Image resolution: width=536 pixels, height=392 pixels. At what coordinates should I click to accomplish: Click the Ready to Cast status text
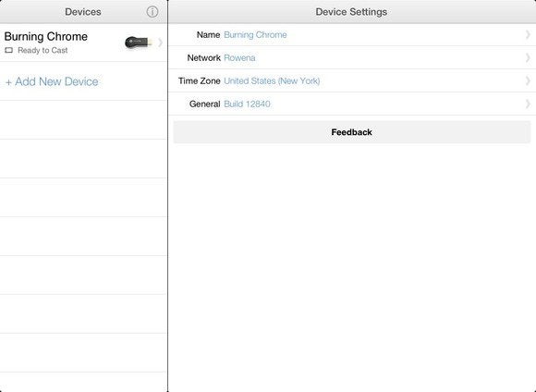[43, 50]
